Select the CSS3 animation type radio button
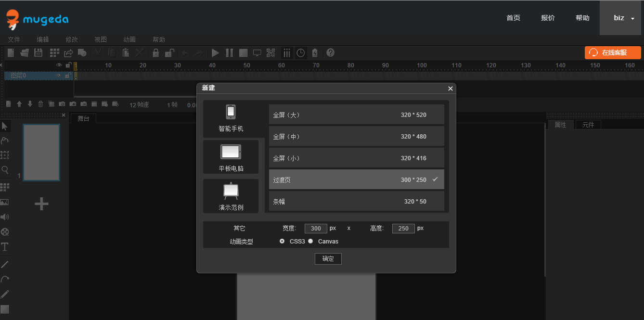 tap(282, 241)
